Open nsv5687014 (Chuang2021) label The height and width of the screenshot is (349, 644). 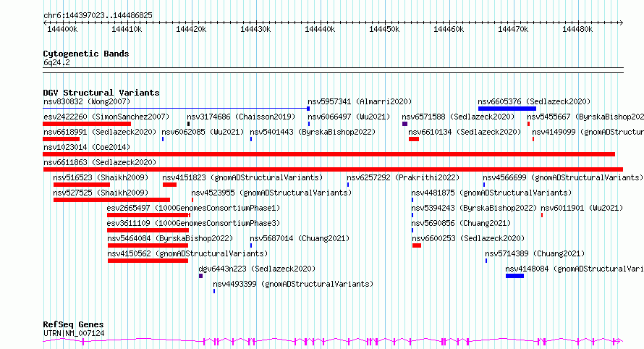tap(300, 238)
